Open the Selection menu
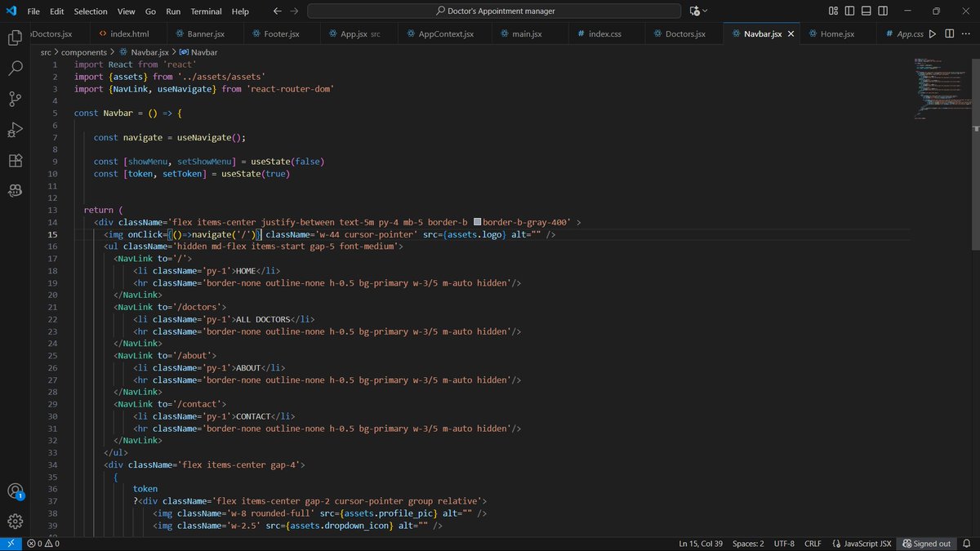The width and height of the screenshot is (980, 551). coord(91,11)
